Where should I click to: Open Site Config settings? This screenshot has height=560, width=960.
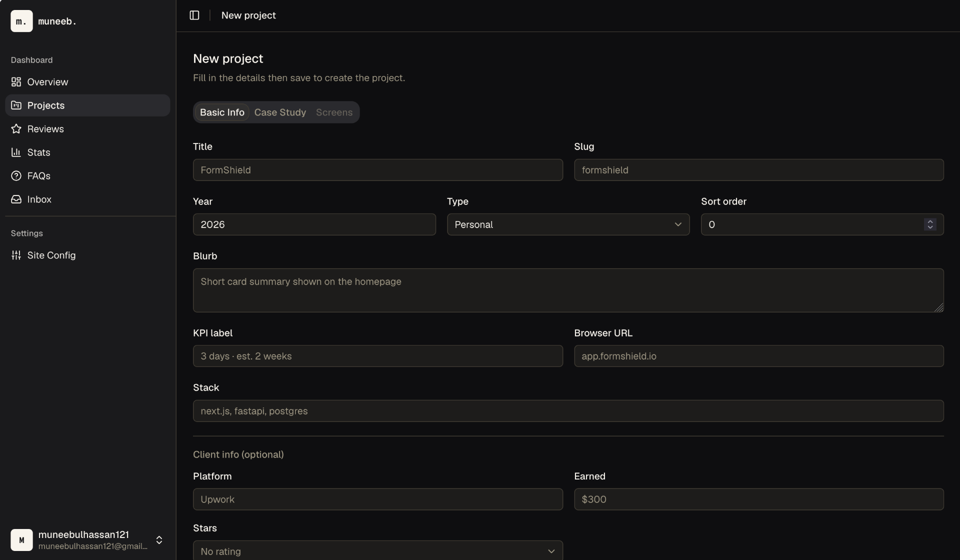click(87, 255)
